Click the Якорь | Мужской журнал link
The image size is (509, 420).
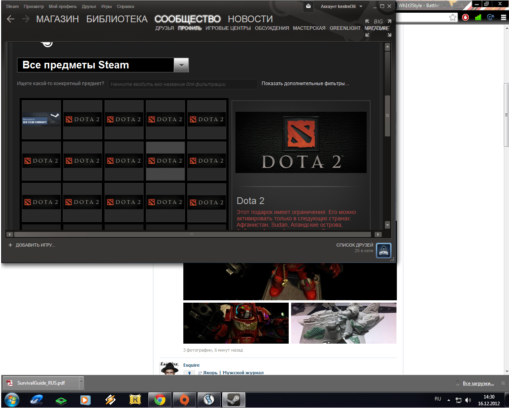pos(233,373)
